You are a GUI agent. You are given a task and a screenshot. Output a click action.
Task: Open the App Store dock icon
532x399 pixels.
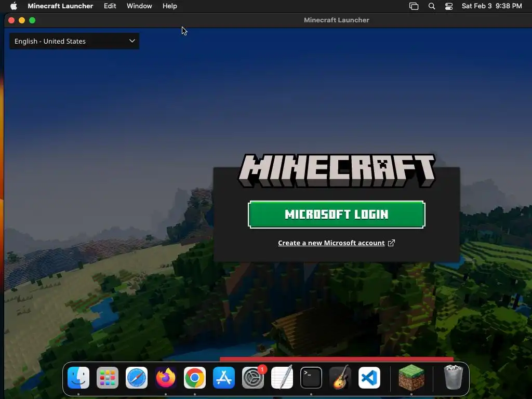[x=224, y=378]
